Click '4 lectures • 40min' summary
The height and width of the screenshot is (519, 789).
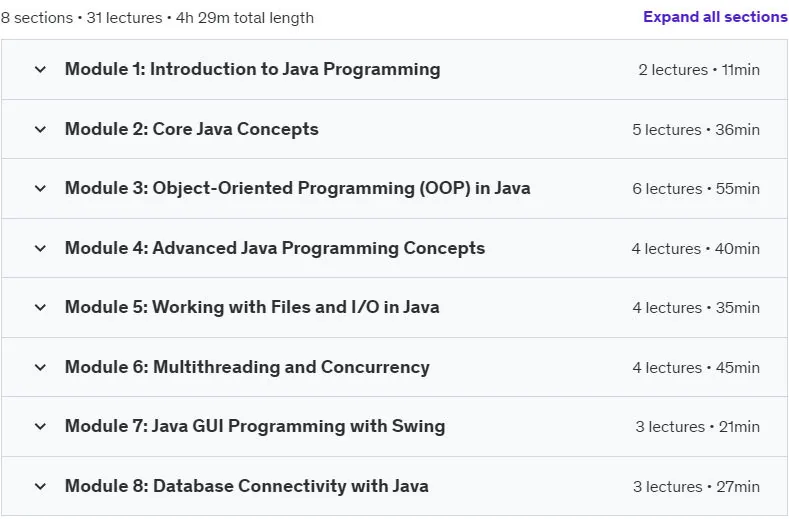coord(695,248)
